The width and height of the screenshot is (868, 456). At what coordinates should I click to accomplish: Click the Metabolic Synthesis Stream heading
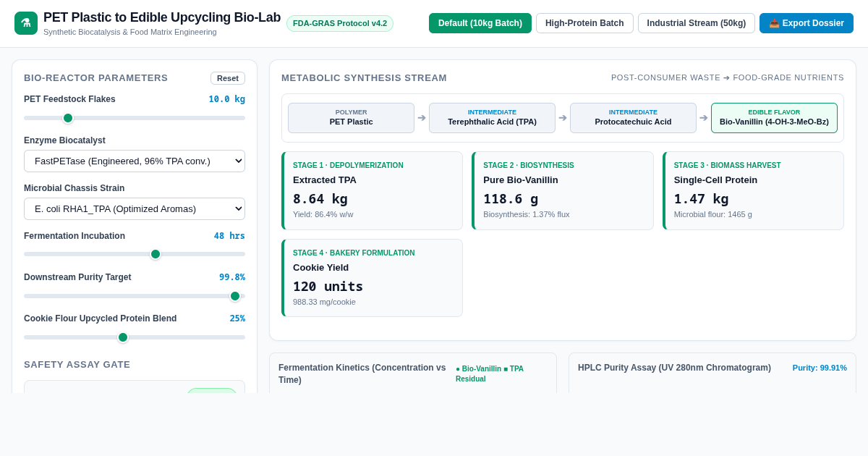pos(364,77)
